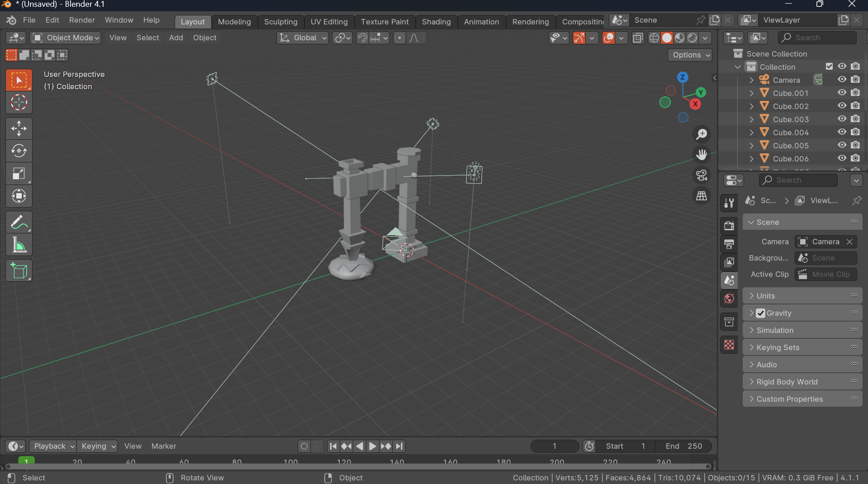Expand Cube.005 in outliner

[751, 146]
